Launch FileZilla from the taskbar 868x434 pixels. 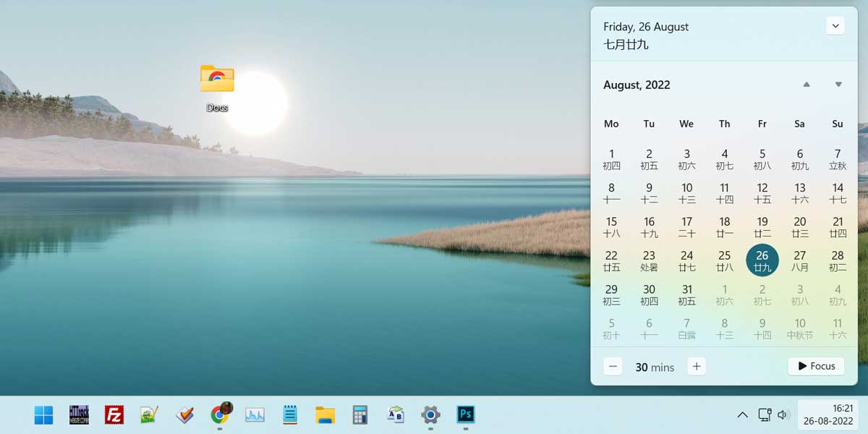[x=114, y=414]
